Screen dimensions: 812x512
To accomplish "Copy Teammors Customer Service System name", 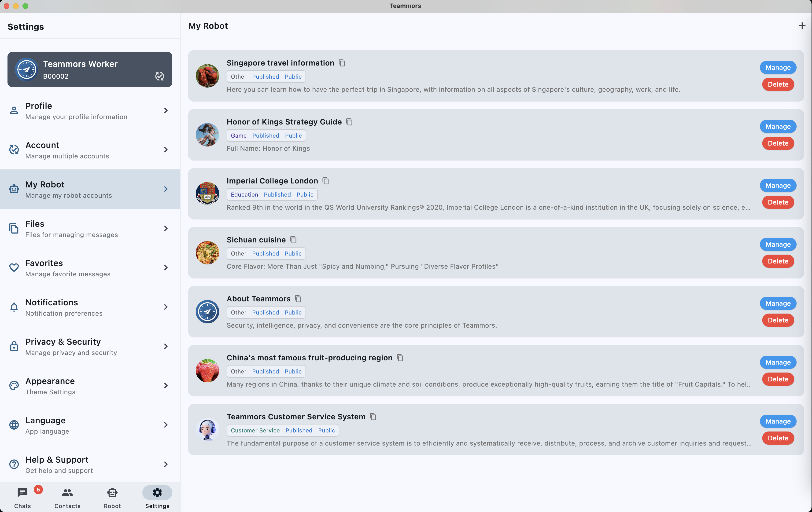I will [373, 417].
